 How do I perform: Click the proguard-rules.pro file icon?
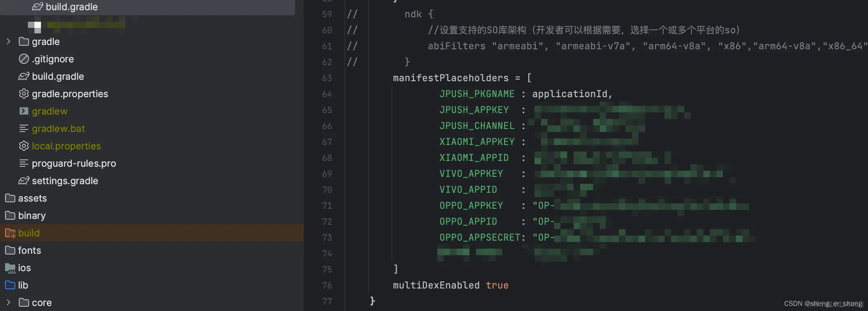click(x=24, y=163)
